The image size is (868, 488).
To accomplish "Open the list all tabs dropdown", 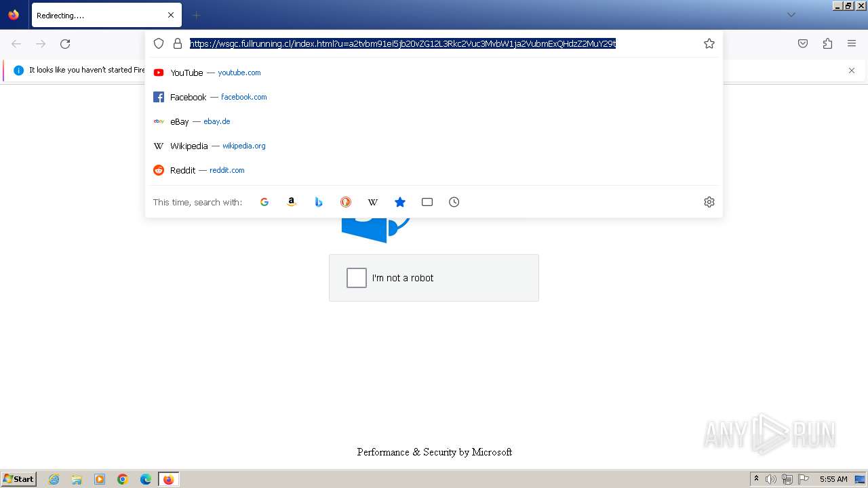I will (x=791, y=15).
